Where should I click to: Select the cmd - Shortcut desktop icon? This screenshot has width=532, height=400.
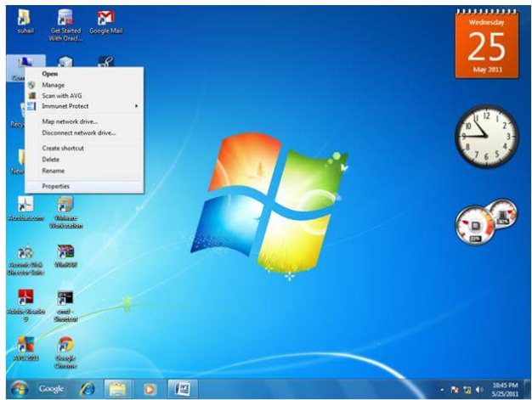[x=65, y=306]
